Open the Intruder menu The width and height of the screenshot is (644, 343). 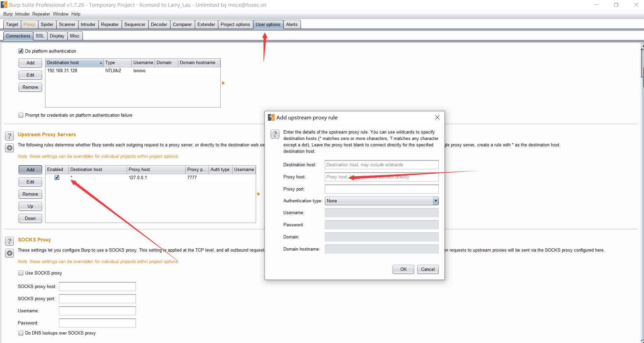(22, 14)
